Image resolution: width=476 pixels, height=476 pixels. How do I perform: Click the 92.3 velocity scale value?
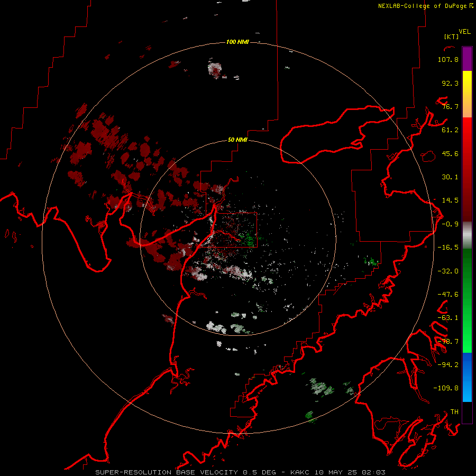[x=450, y=83]
